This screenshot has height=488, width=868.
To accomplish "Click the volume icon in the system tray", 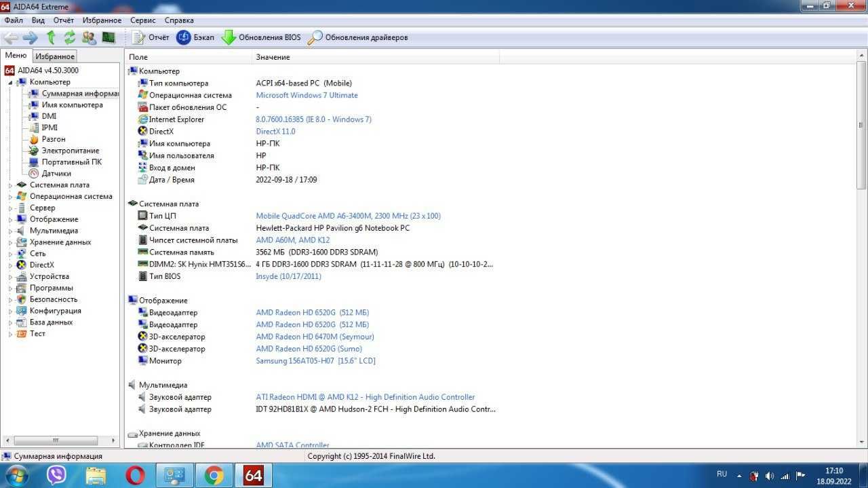I will coord(769,475).
